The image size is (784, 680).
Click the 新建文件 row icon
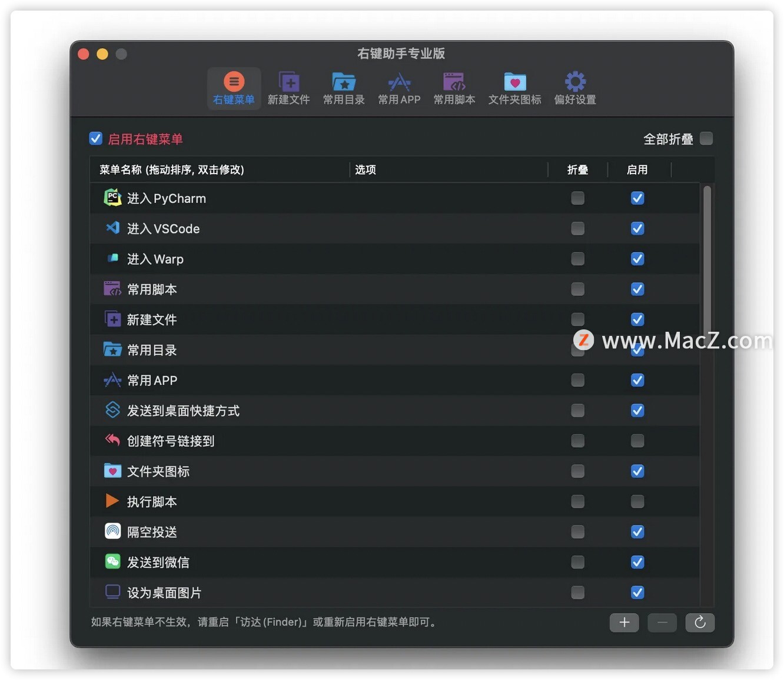click(x=112, y=319)
